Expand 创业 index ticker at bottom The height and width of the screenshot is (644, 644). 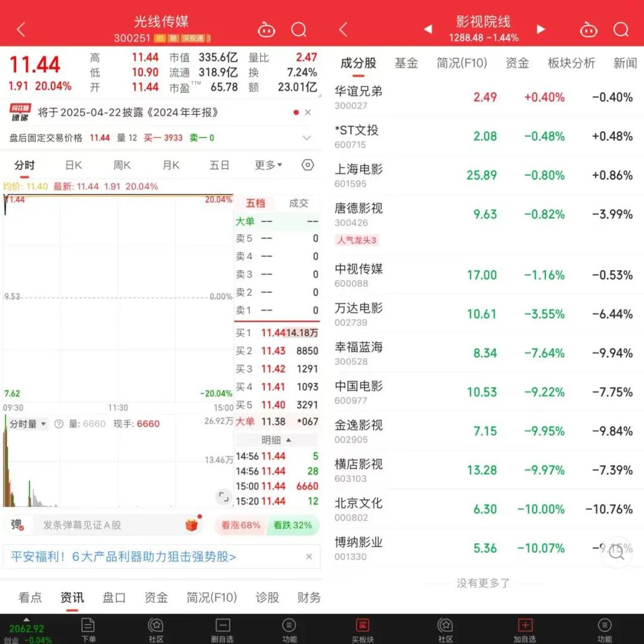point(27,630)
